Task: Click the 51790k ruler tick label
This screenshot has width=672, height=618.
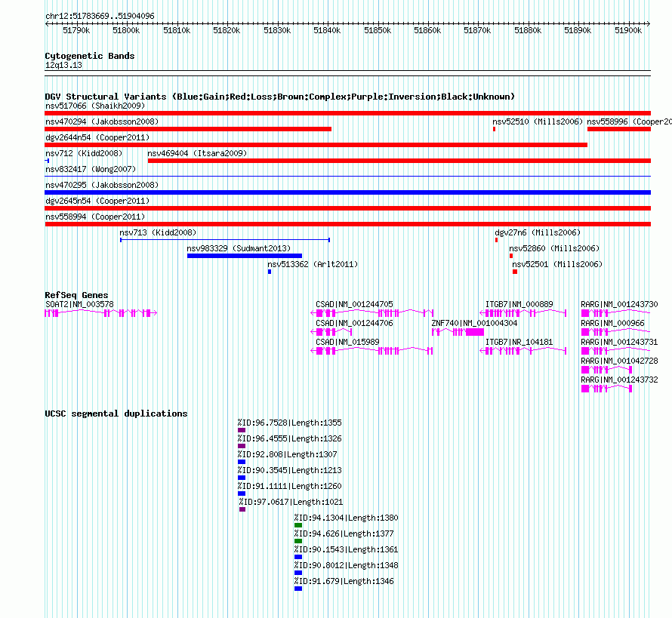Action: point(76,30)
